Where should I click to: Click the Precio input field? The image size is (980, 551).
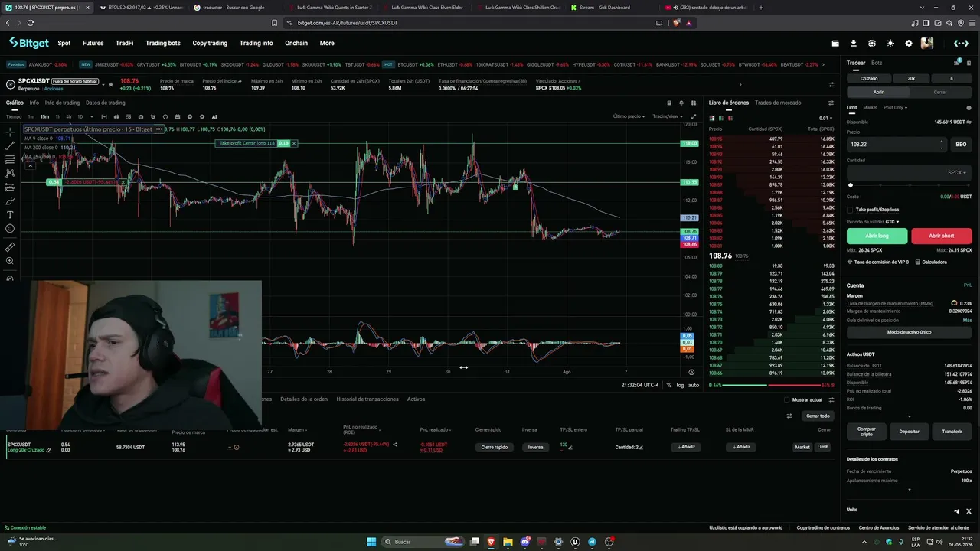pyautogui.click(x=897, y=144)
